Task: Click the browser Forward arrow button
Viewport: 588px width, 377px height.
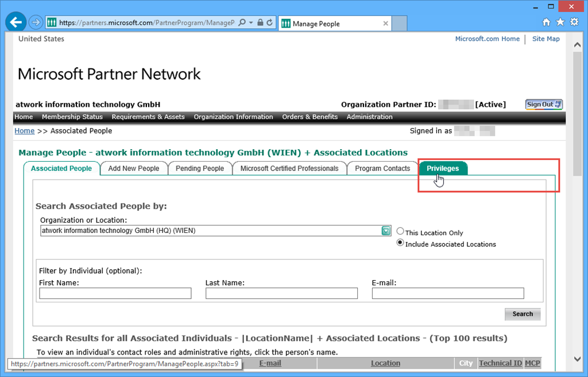Action: click(36, 23)
